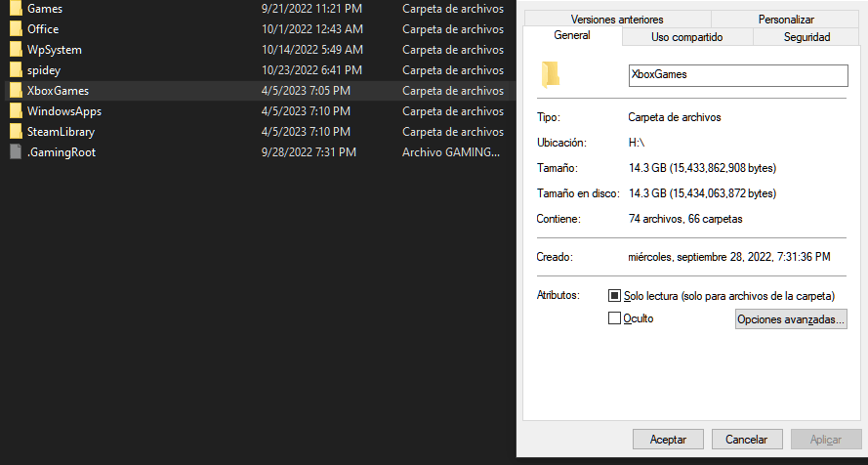This screenshot has height=465, width=868.
Task: Click the Tamaño en disco value
Action: 702,193
